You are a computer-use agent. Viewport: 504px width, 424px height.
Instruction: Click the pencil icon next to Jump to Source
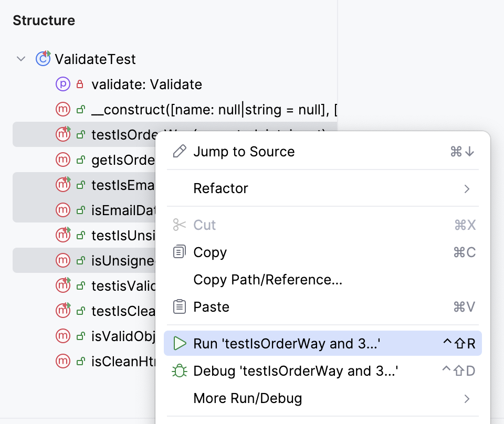179,151
